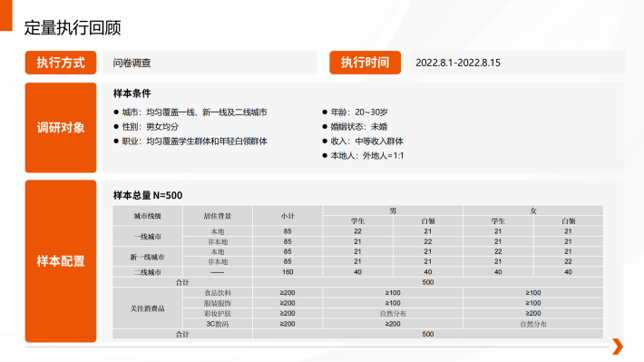Screen dimensions: 644x362
Task: Click the 二线城市 row label
Action: (x=148, y=272)
